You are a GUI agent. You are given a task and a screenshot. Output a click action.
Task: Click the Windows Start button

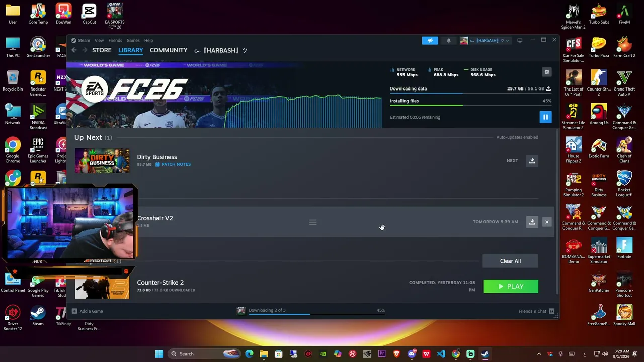(x=159, y=354)
